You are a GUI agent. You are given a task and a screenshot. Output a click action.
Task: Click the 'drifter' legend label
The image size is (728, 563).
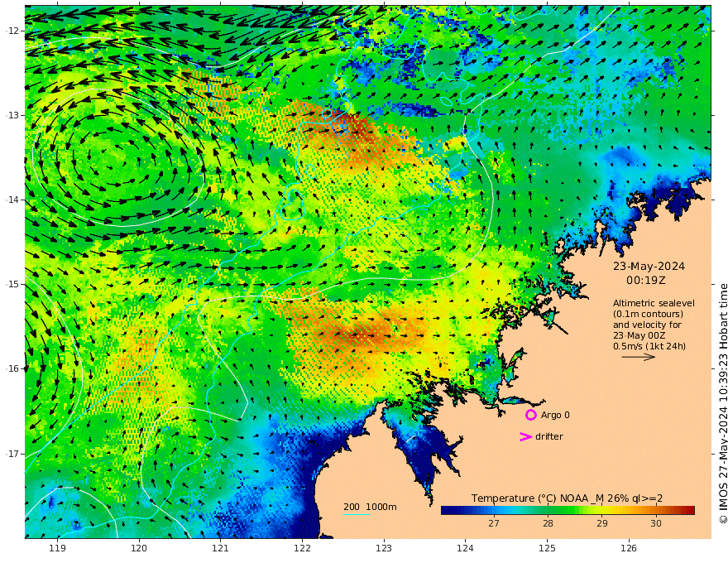click(x=548, y=436)
